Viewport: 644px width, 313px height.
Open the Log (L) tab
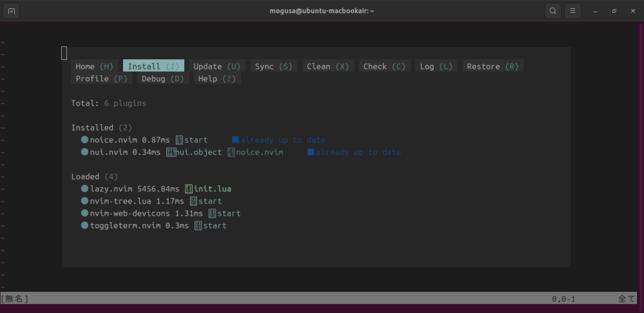point(436,66)
